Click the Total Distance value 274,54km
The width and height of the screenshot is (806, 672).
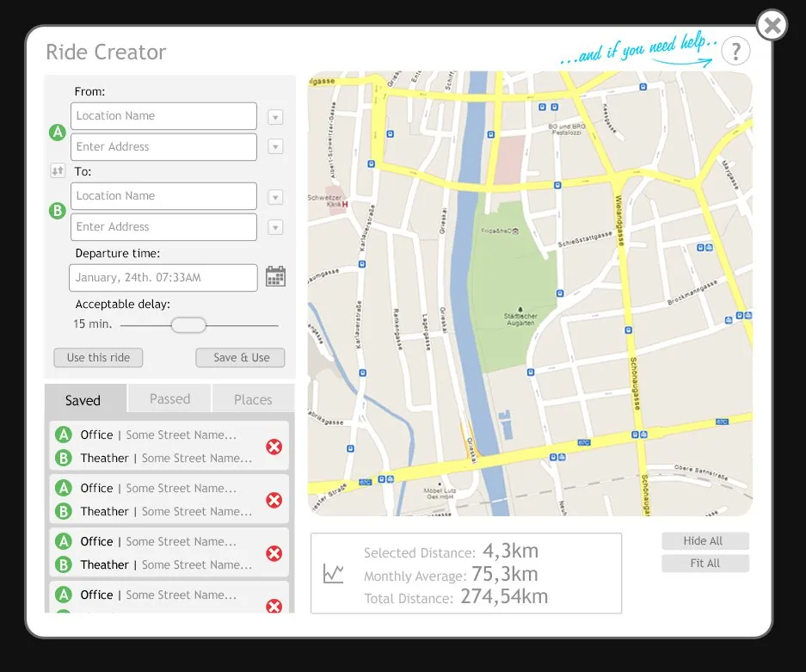pyautogui.click(x=504, y=596)
